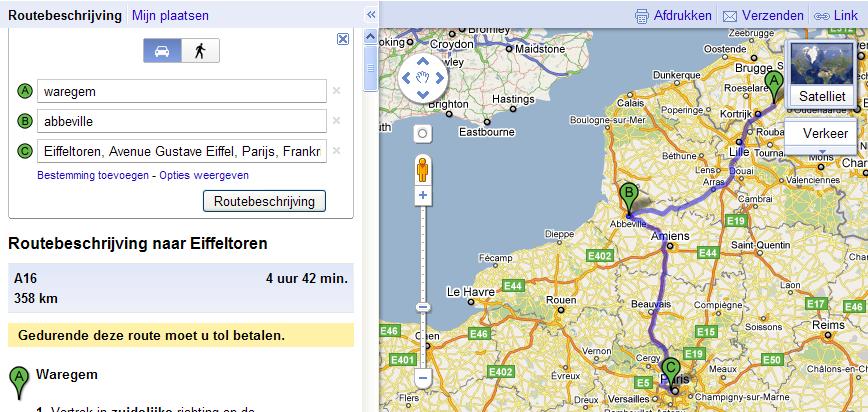The image size is (868, 412).
Task: Click Verzenden link
Action: pyautogui.click(x=772, y=16)
